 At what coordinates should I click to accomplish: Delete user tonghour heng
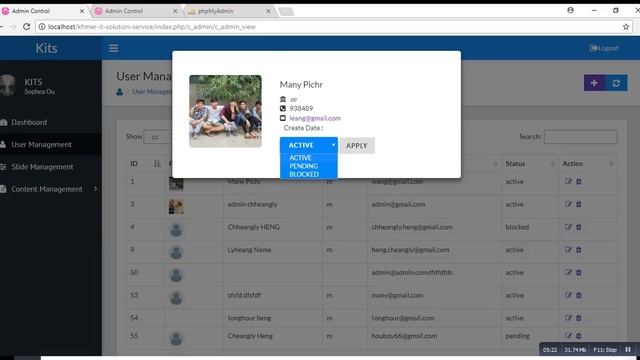pyautogui.click(x=579, y=318)
